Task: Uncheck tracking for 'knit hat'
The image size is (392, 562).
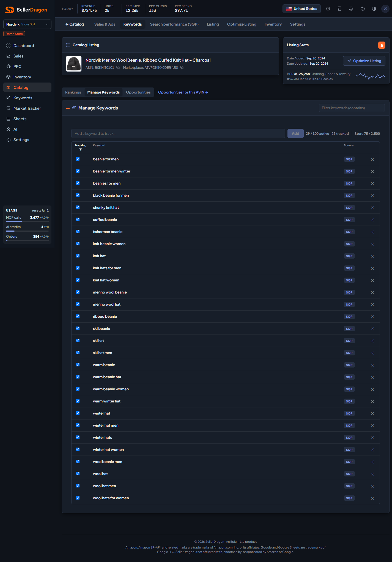Action: click(78, 256)
